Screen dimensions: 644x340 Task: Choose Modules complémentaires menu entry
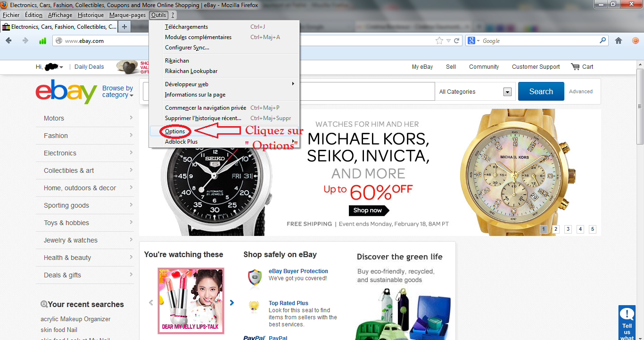224,37
